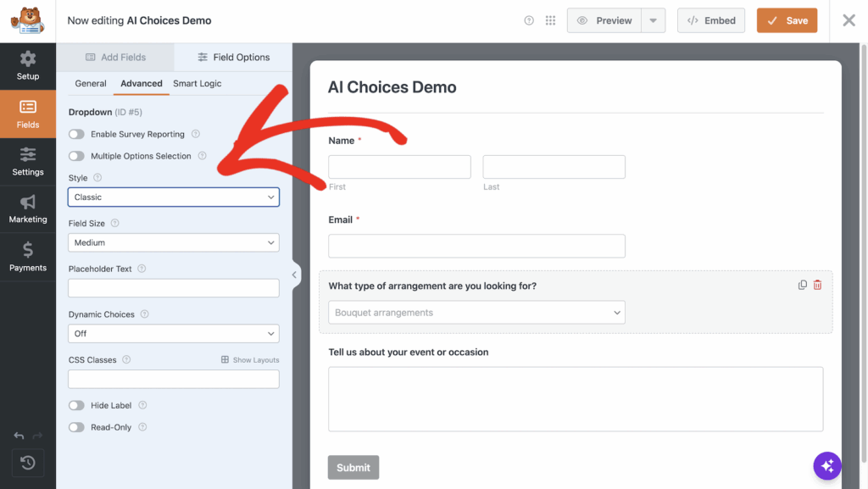Click the Last name input field

point(554,167)
